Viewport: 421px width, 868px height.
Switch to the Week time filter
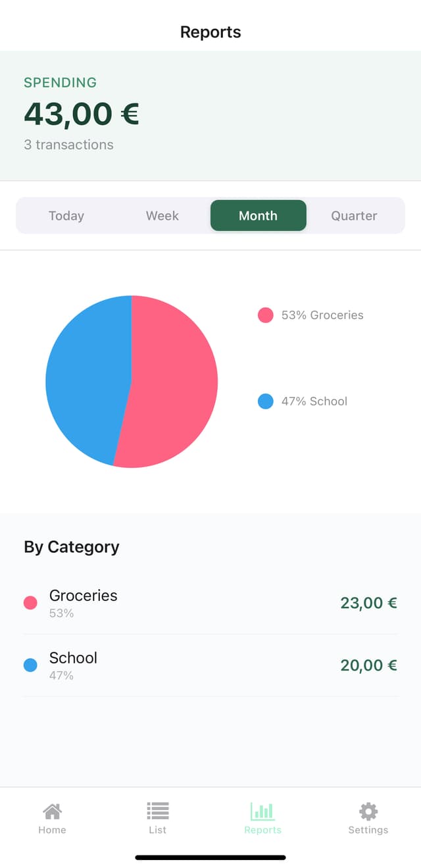[162, 215]
